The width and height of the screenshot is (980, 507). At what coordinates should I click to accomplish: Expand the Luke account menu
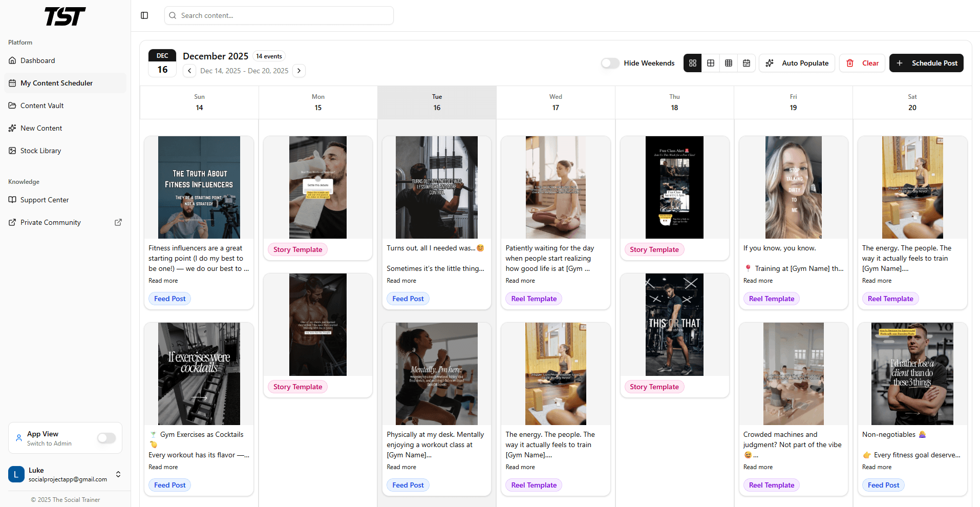[118, 474]
